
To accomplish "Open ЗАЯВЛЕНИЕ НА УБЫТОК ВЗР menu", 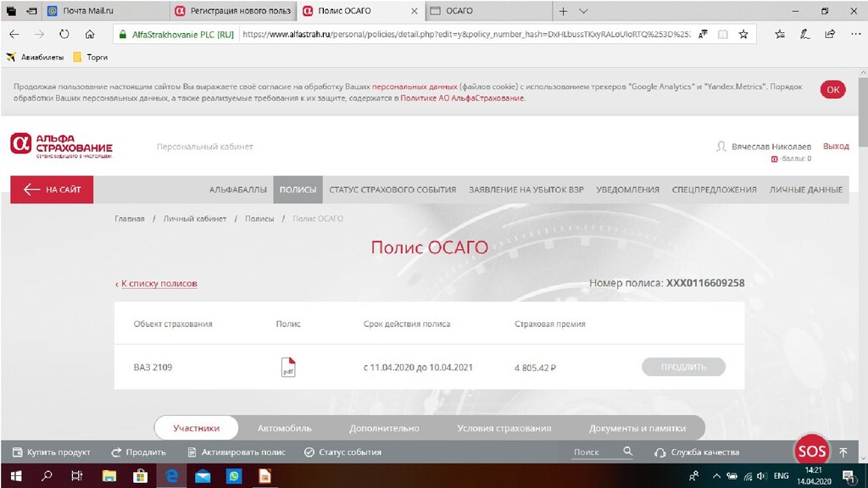I will (x=526, y=190).
